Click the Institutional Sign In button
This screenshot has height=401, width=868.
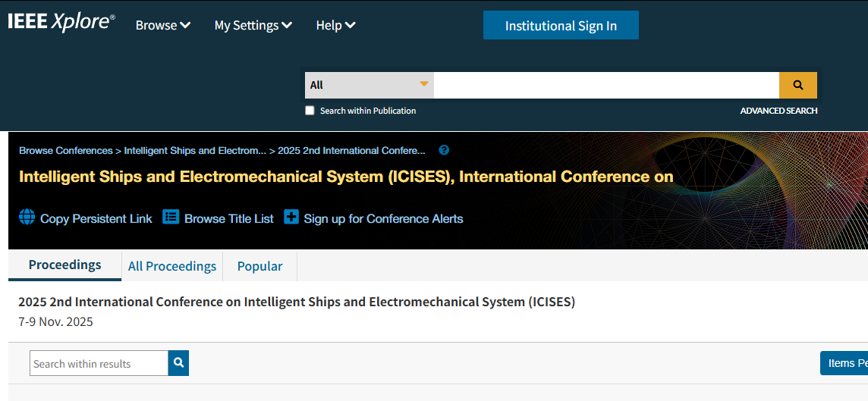pyautogui.click(x=561, y=26)
